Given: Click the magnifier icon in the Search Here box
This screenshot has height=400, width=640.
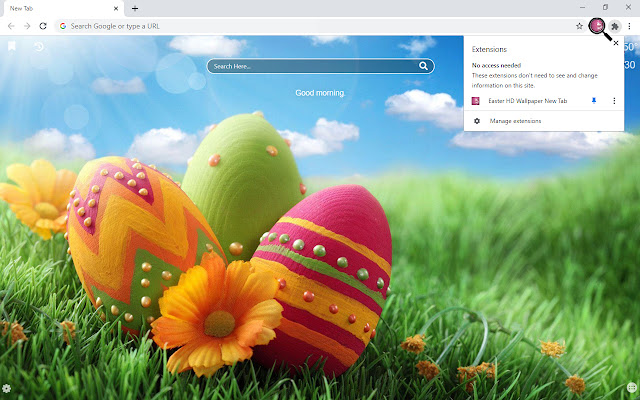Looking at the screenshot, I should pyautogui.click(x=424, y=66).
